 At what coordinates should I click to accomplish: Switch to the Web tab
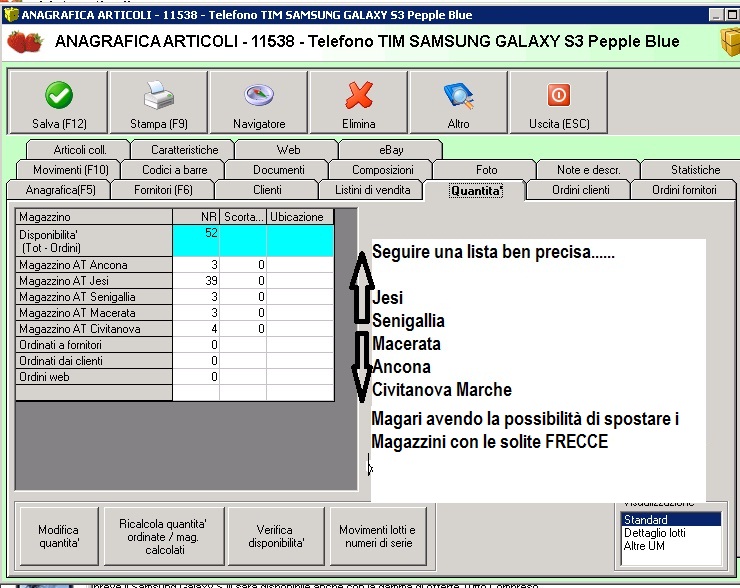[288, 150]
